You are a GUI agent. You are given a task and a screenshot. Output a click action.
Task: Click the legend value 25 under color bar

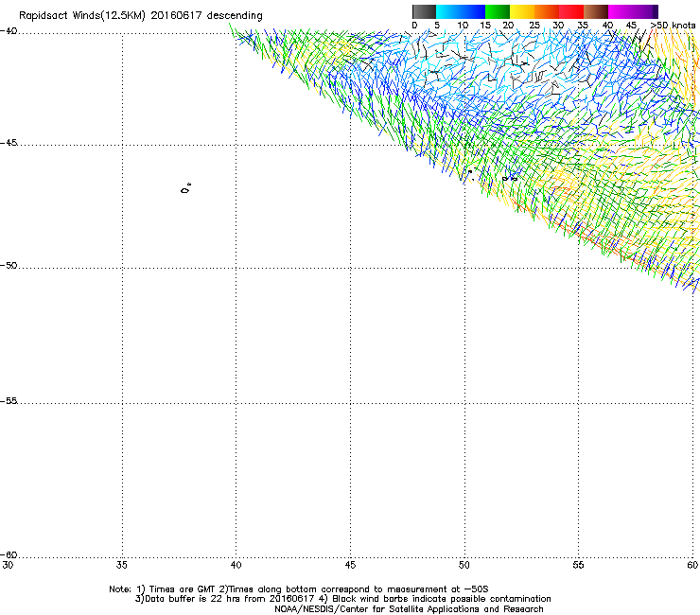(534, 26)
